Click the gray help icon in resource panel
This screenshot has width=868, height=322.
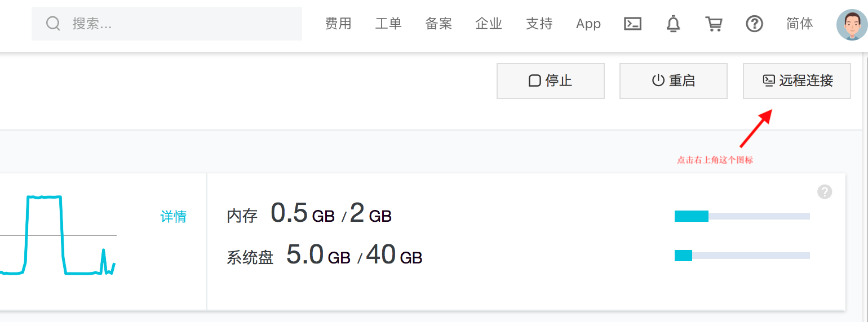pos(824,191)
